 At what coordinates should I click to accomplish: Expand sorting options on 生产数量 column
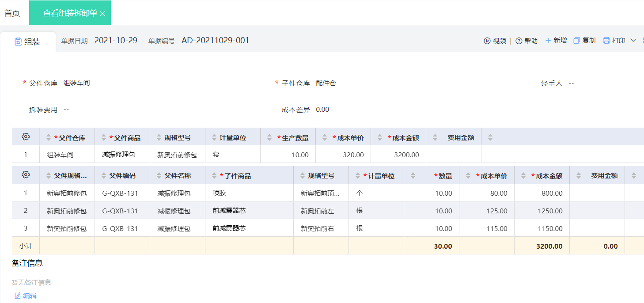[269, 137]
